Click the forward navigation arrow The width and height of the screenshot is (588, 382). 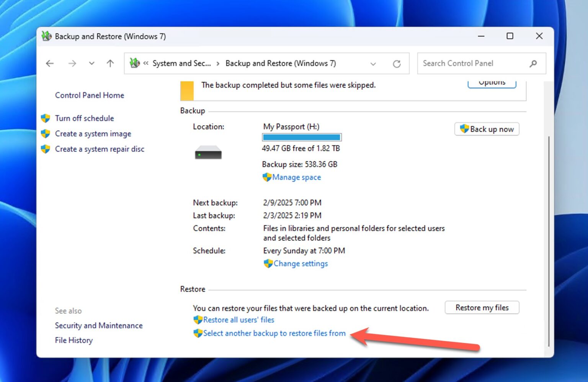[x=72, y=63]
